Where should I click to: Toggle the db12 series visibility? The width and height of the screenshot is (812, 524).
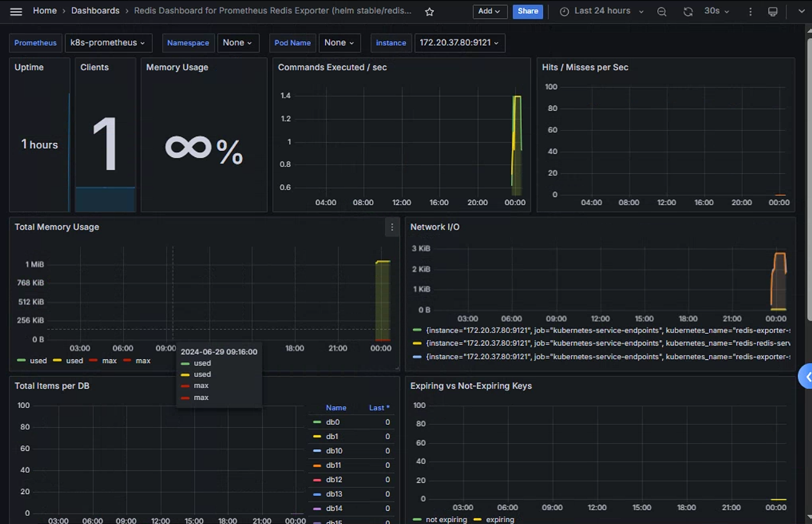[334, 480]
